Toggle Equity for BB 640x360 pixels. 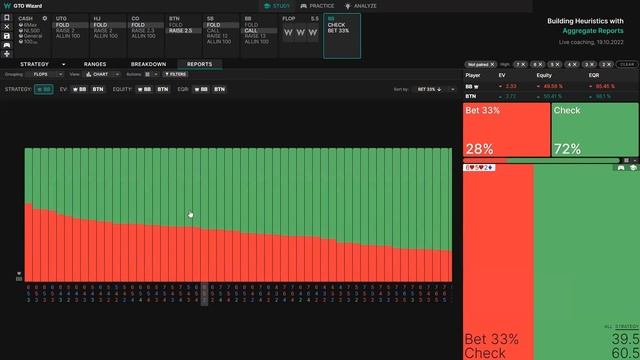[144, 89]
